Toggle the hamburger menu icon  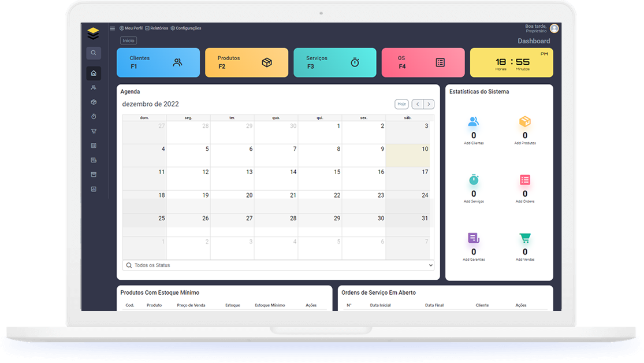[x=113, y=28]
